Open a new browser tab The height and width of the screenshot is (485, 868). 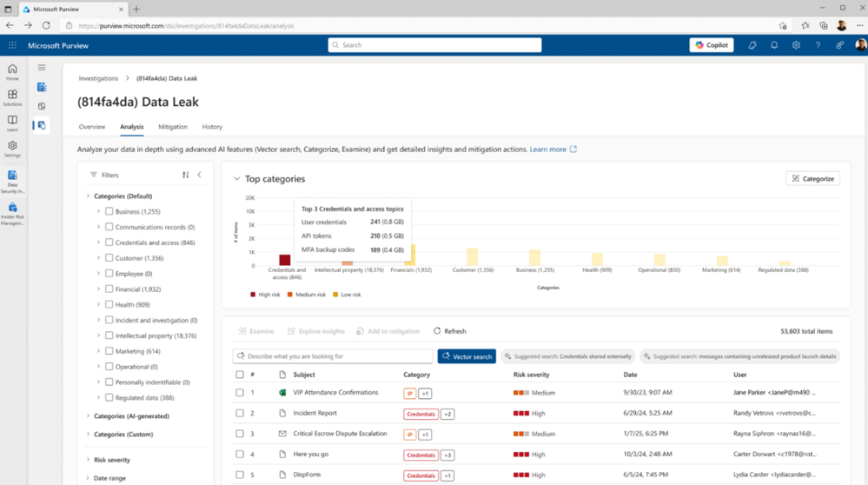tap(136, 9)
